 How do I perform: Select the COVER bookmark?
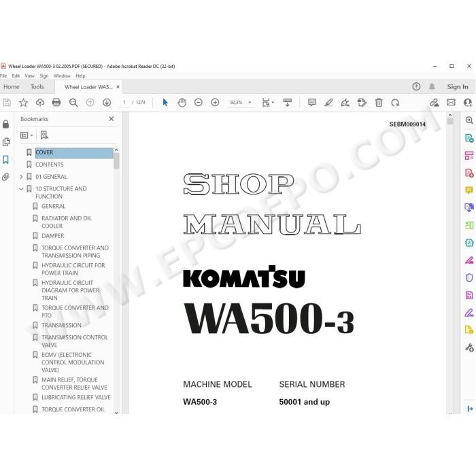tap(74, 152)
